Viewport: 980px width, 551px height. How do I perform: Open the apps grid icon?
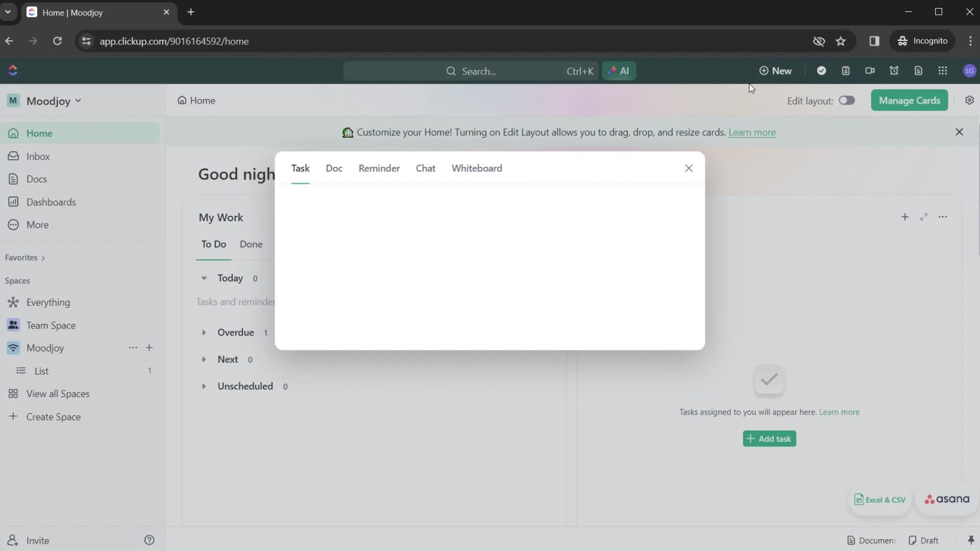click(x=943, y=71)
